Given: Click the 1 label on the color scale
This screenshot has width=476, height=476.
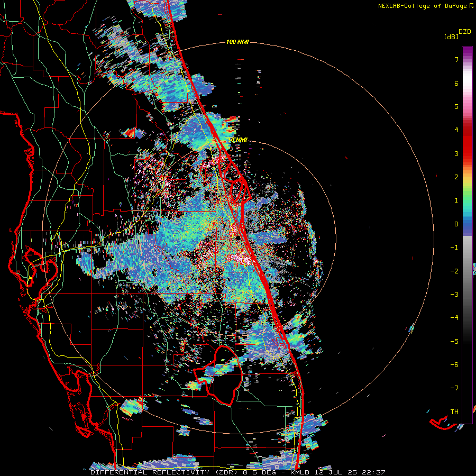Looking at the screenshot, I should point(456,200).
